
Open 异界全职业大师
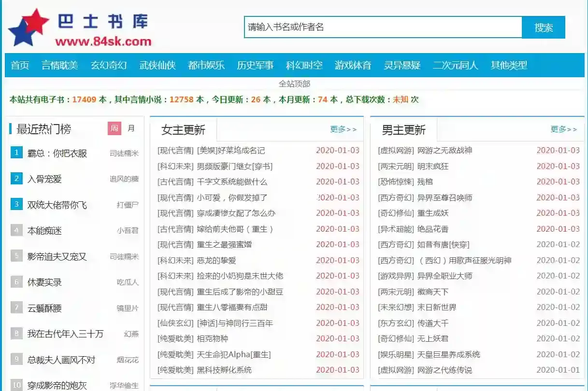tap(445, 276)
